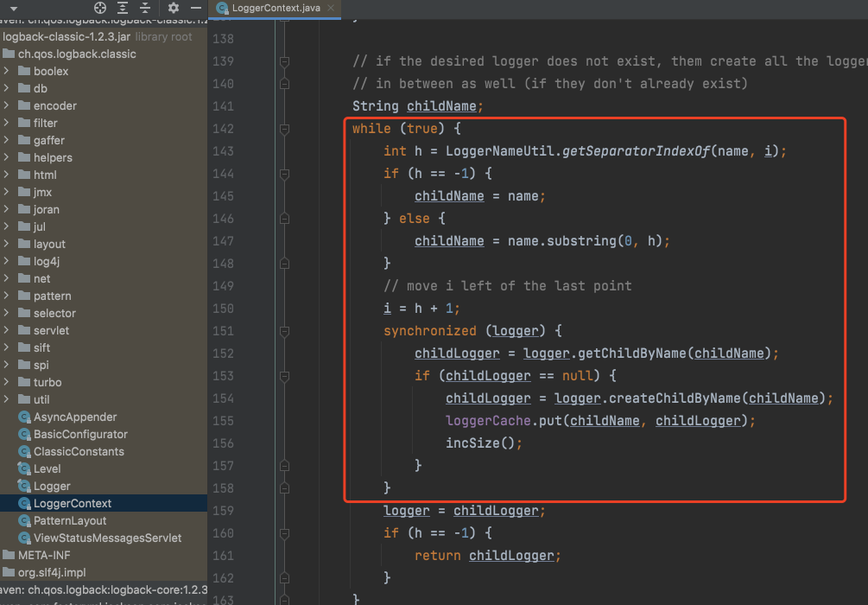Click the Expand All icon in project toolbar
The width and height of the screenshot is (868, 605).
coord(123,8)
